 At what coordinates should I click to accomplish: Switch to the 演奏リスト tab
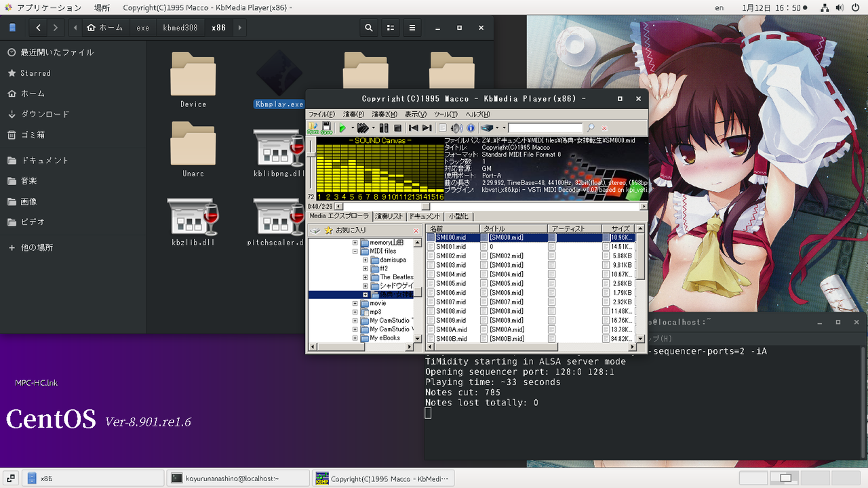pos(389,216)
